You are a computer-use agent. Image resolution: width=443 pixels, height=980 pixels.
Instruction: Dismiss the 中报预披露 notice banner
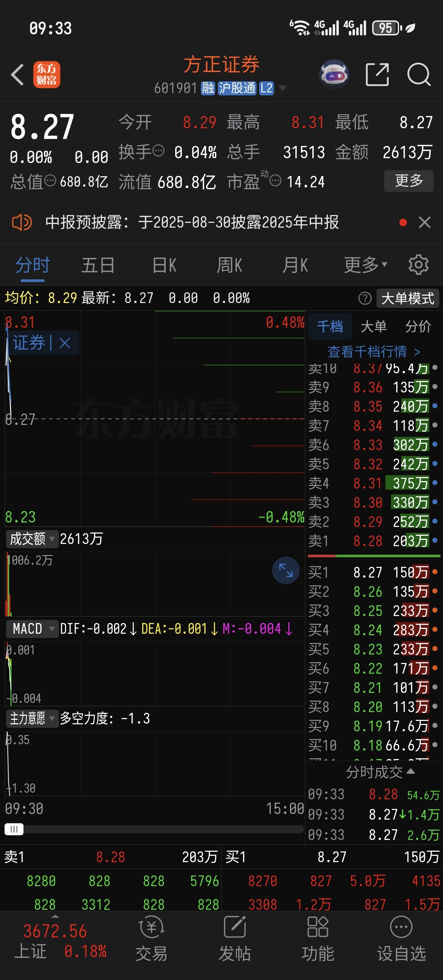(x=425, y=222)
